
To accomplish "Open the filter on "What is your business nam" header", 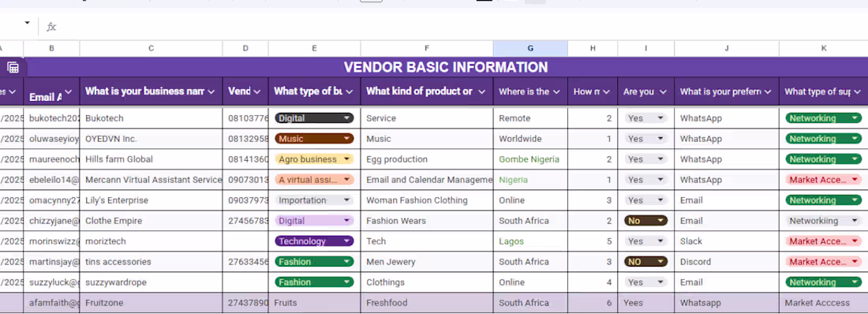I will (x=211, y=92).
